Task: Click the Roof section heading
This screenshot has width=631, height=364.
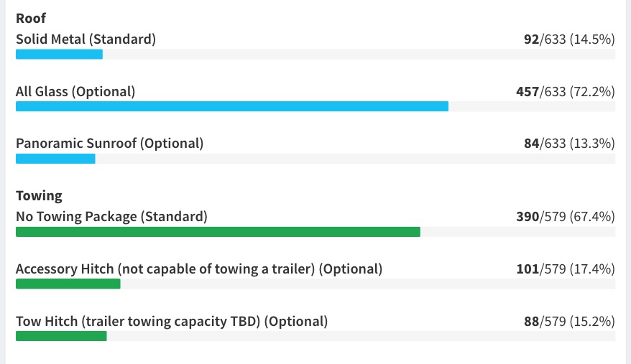Action: (x=31, y=18)
